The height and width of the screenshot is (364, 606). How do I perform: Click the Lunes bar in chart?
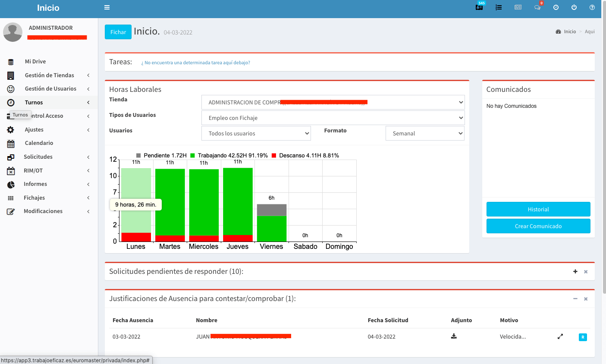[136, 201]
